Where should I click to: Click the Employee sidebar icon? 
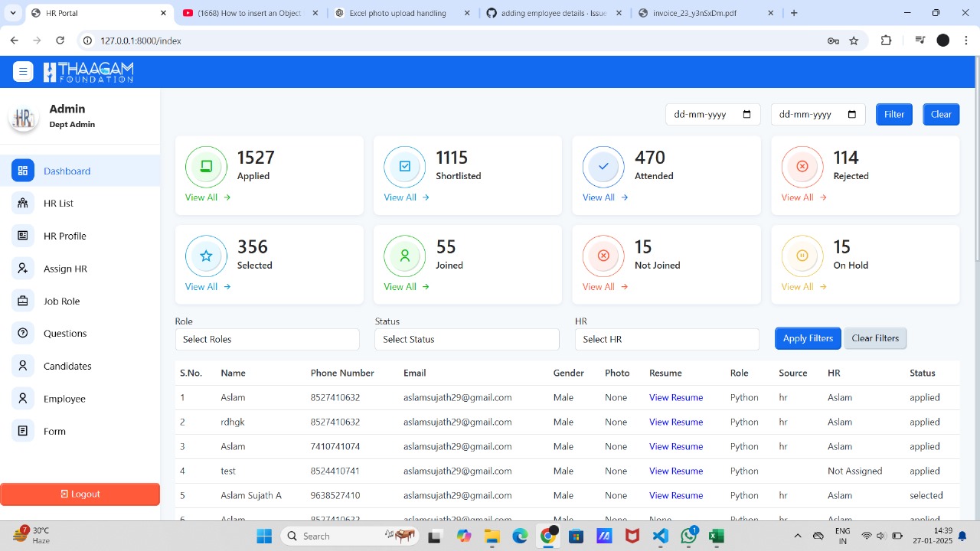(x=23, y=399)
